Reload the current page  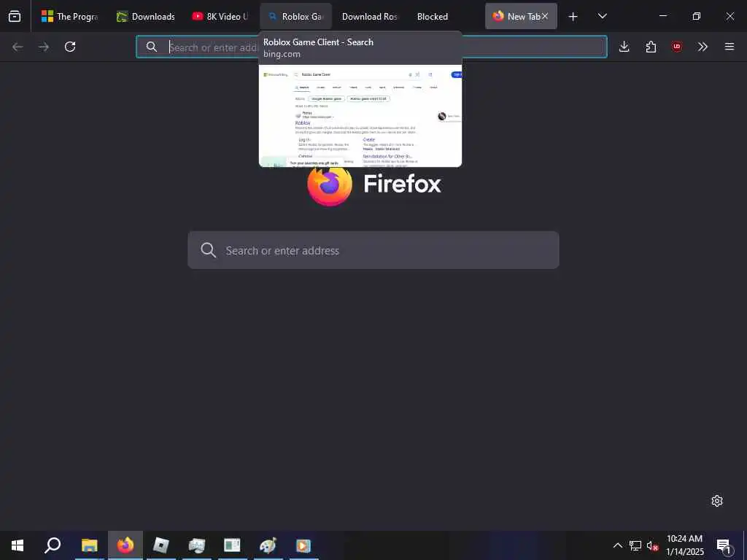70,47
